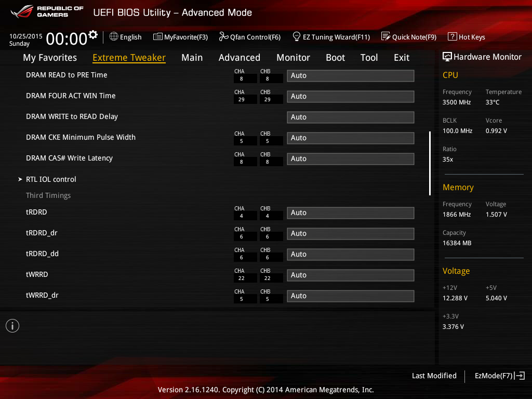Click the Qfan Control(F6) label
This screenshot has width=532, height=399.
coord(255,37)
